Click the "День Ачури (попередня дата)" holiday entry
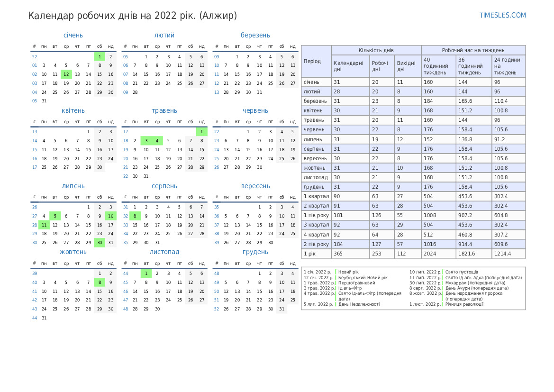Screen dimensions: 554x392 [477, 288]
